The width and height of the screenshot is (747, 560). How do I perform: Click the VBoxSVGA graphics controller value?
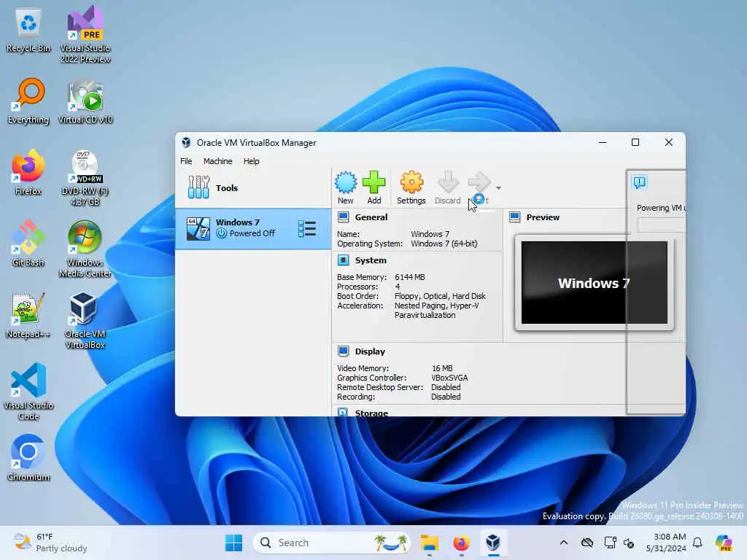pyautogui.click(x=449, y=378)
